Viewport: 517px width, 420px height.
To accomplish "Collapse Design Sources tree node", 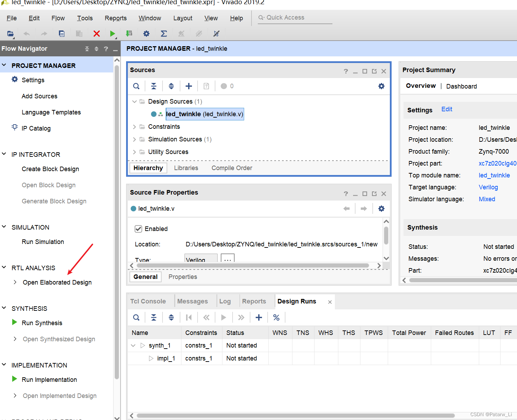I will [x=134, y=101].
